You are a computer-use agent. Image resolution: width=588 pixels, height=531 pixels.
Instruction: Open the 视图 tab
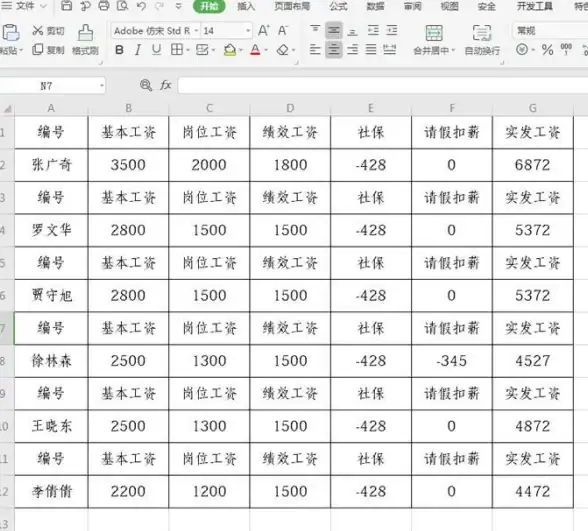[x=450, y=6]
